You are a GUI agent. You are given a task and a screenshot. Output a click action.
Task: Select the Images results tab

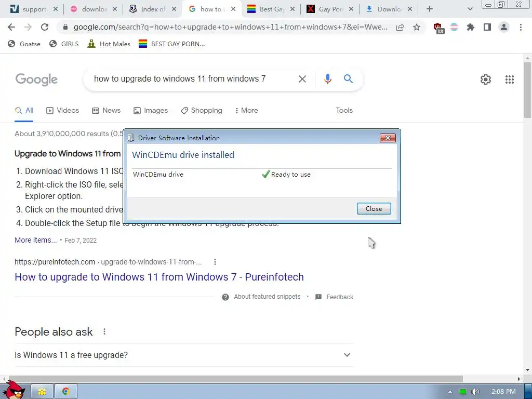(x=151, y=110)
